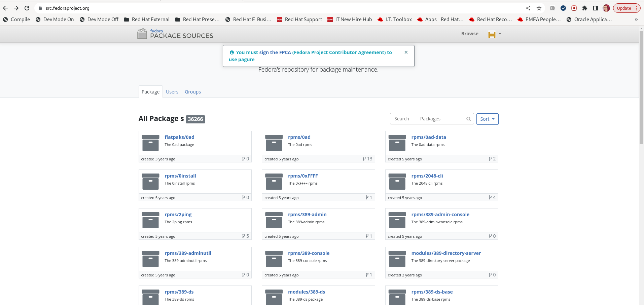
Task: Open the Sort dropdown
Action: (487, 119)
